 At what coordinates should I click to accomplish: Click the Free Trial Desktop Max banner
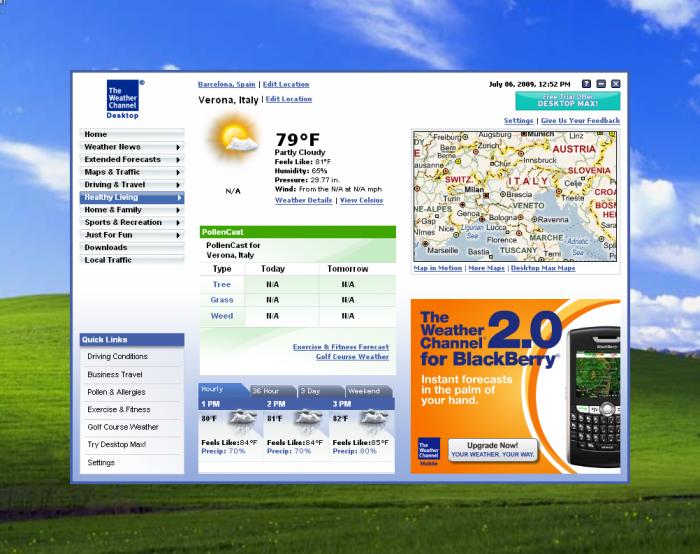[567, 101]
